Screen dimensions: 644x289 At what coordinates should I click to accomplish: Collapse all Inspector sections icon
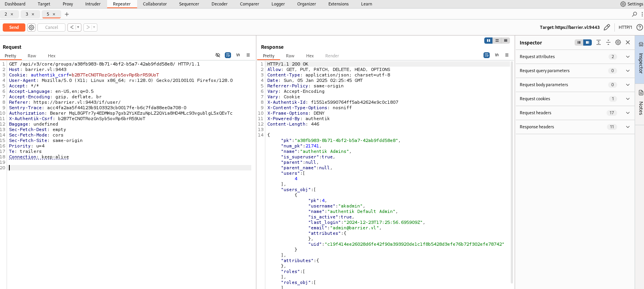pos(608,43)
